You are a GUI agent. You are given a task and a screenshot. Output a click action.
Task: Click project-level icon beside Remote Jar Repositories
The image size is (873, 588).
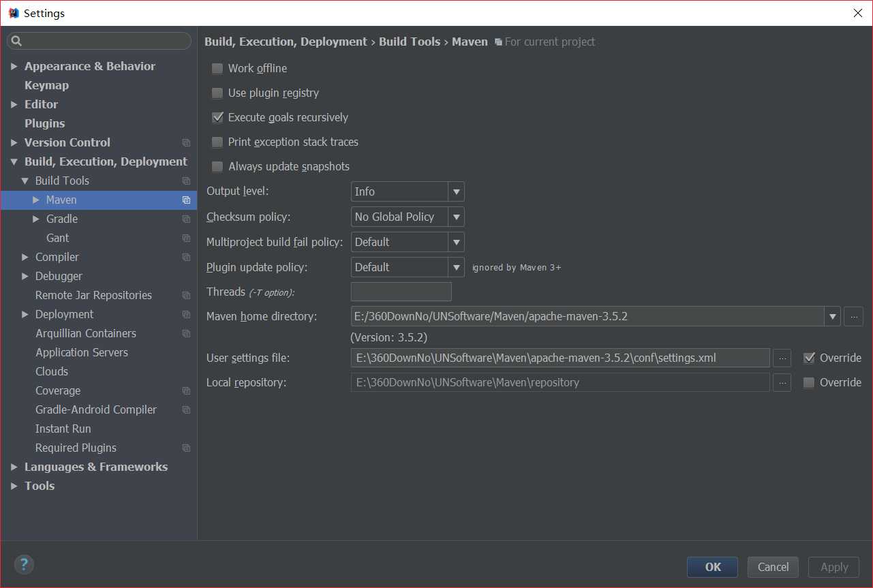pos(186,295)
